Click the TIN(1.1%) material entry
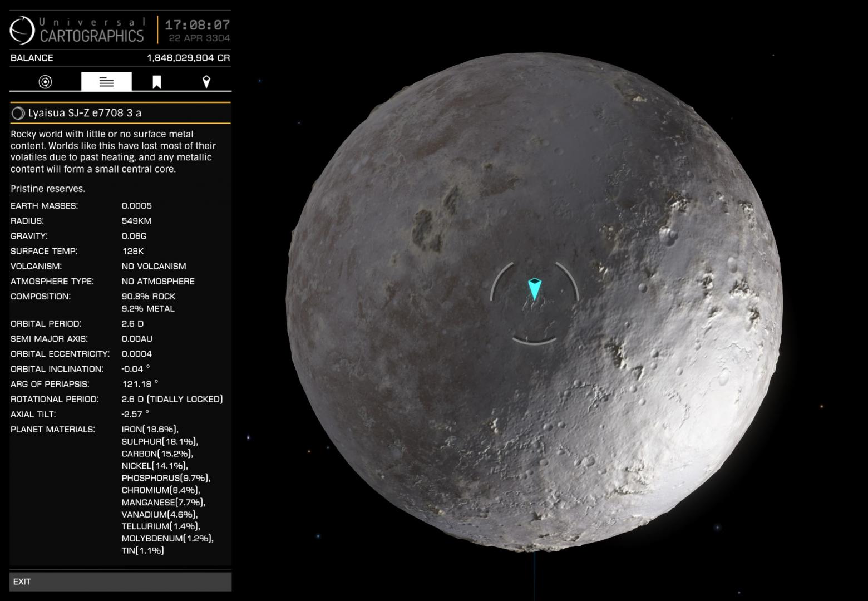The image size is (868, 601). click(x=143, y=551)
